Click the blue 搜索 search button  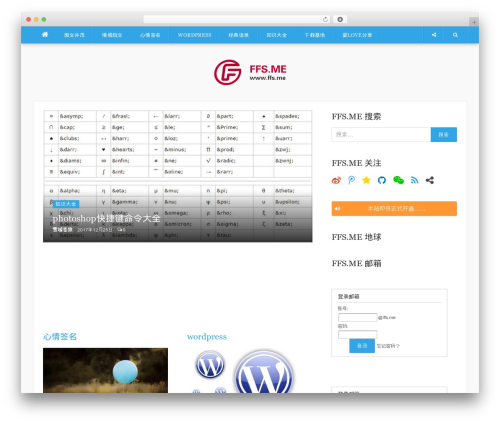[444, 135]
